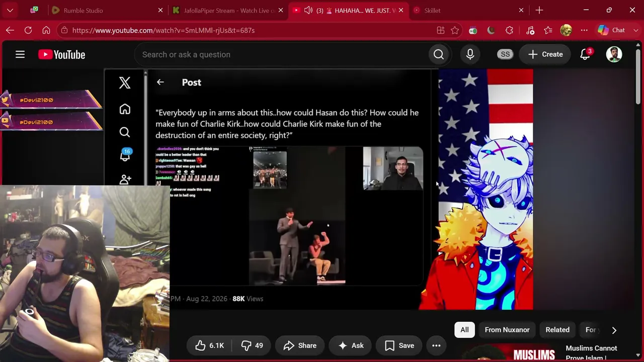Save the video to a playlist
The image size is (644, 362).
click(x=399, y=345)
